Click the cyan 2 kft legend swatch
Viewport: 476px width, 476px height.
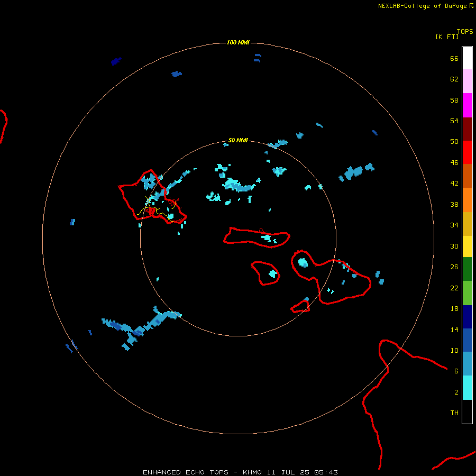[467, 388]
